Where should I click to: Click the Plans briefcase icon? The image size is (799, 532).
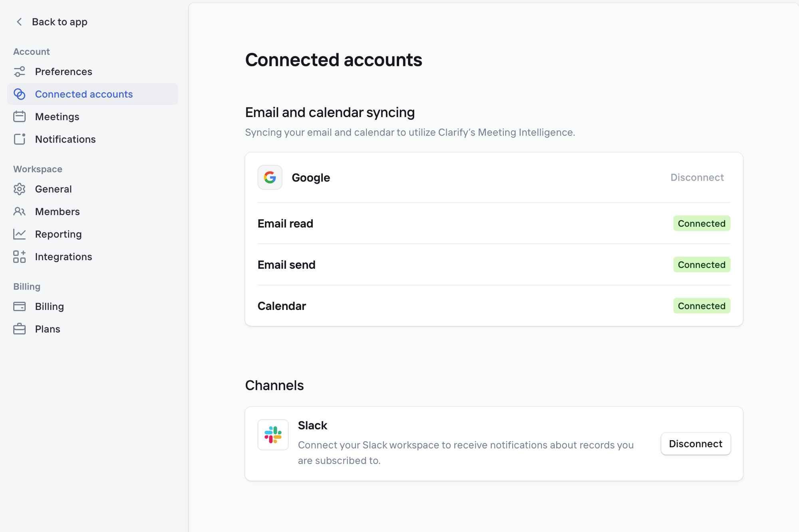coord(19,329)
